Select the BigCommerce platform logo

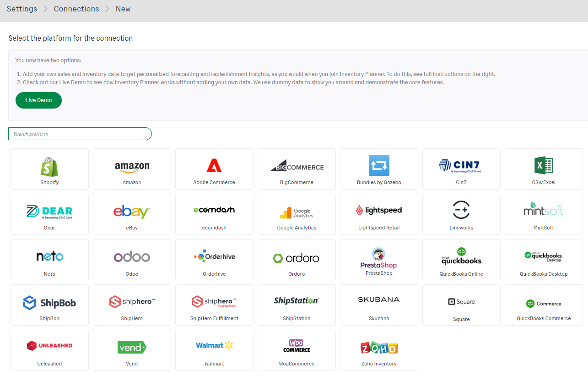pyautogui.click(x=297, y=166)
